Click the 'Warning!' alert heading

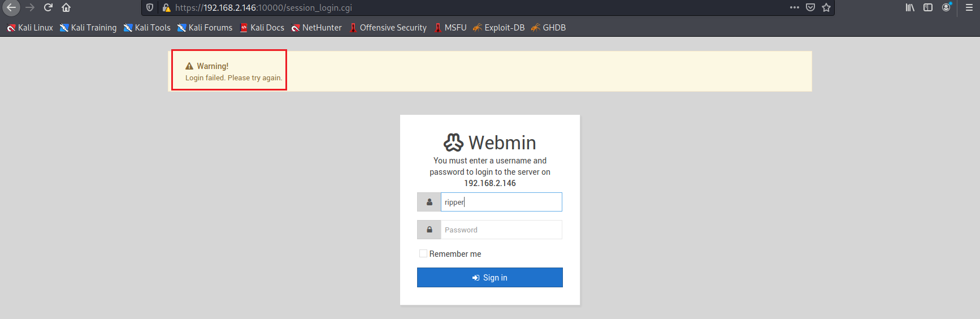pos(213,66)
